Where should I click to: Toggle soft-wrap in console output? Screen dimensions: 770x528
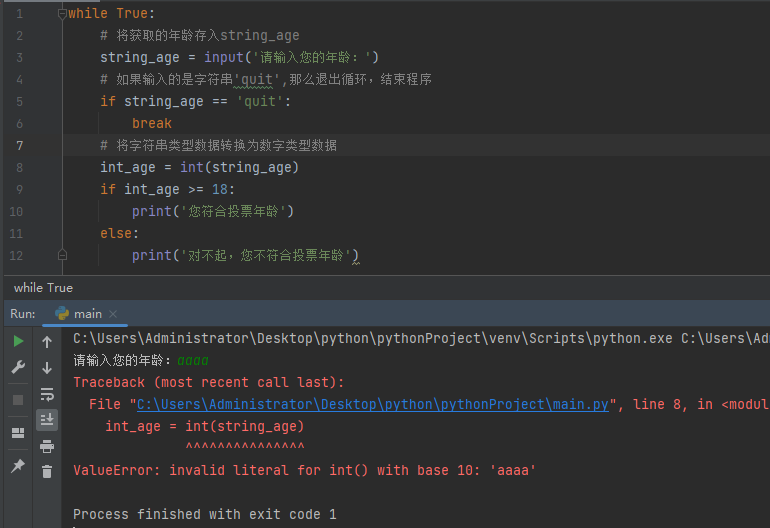tap(47, 394)
